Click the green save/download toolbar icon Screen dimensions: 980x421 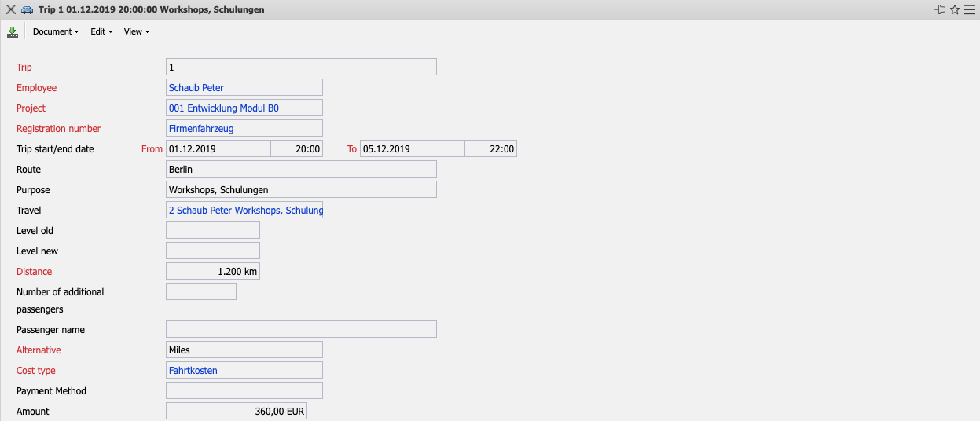[x=12, y=32]
